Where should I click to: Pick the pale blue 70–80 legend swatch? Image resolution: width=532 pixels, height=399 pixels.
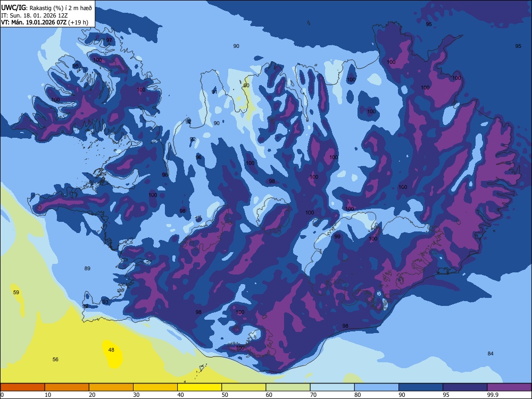click(332, 387)
